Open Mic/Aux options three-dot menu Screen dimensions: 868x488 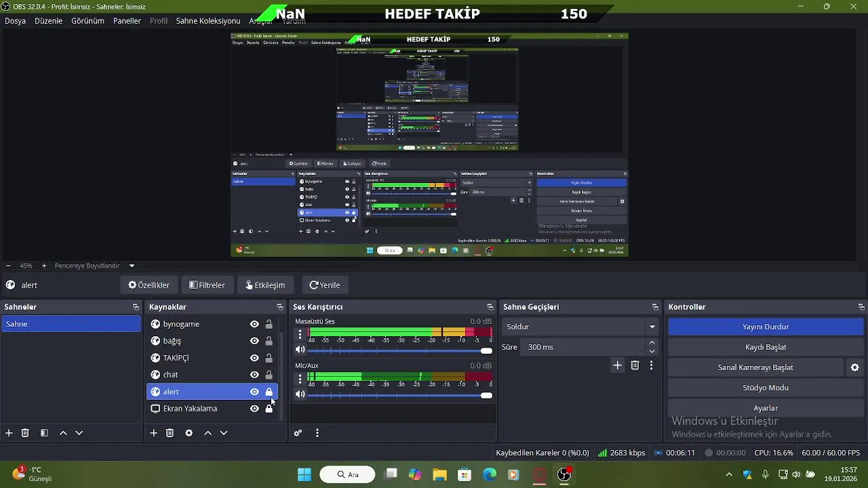(300, 379)
